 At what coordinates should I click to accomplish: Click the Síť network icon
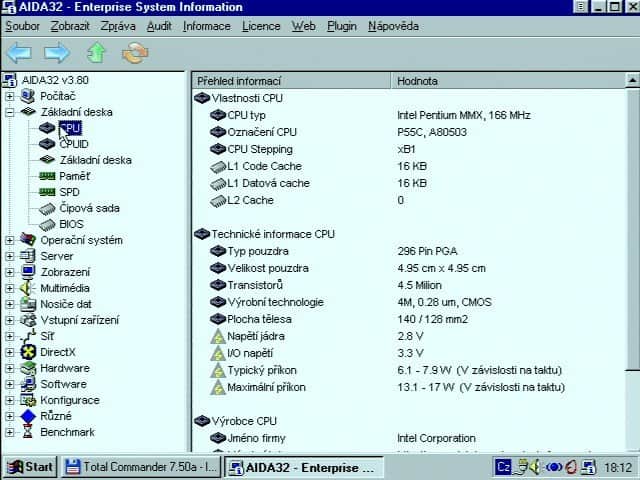pos(28,336)
